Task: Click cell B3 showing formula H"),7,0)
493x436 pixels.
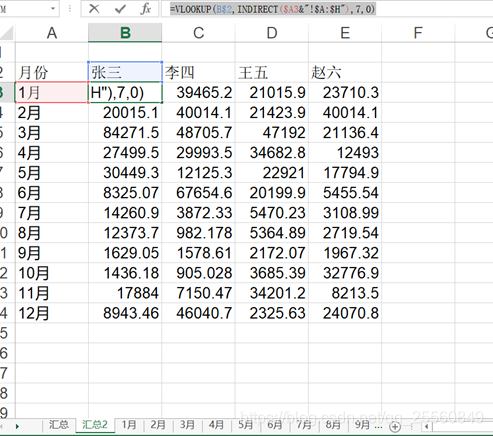Action: coord(125,92)
